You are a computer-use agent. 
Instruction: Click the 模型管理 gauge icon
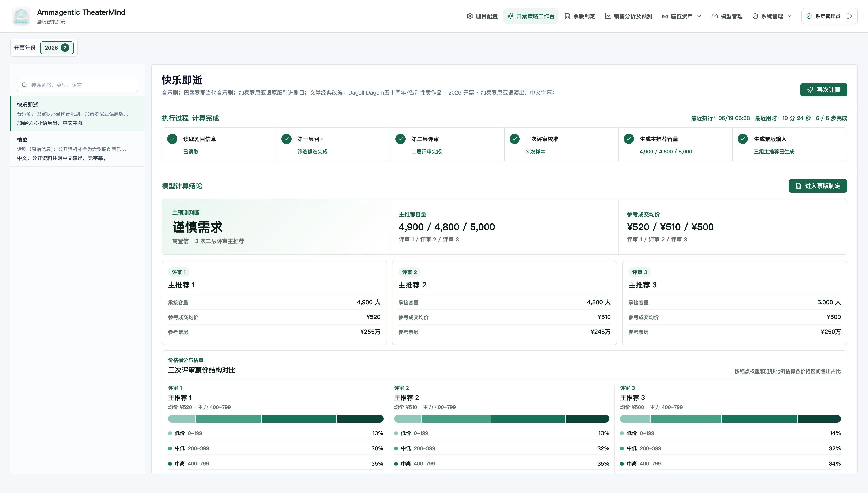tap(714, 16)
